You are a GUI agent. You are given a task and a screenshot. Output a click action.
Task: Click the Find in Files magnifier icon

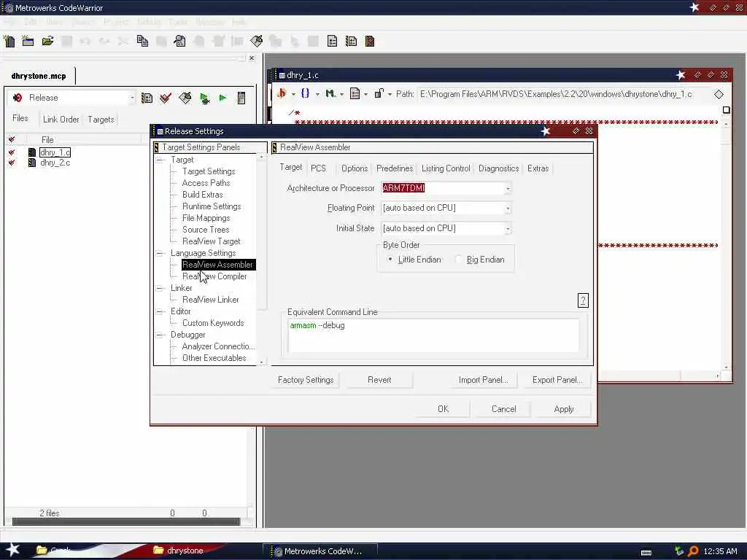[x=180, y=42]
